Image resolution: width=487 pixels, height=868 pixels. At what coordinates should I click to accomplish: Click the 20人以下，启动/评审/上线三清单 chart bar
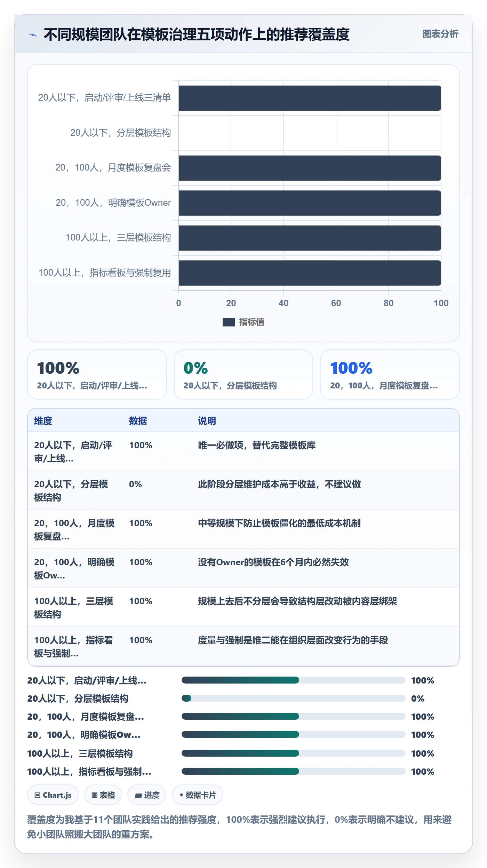click(x=310, y=98)
